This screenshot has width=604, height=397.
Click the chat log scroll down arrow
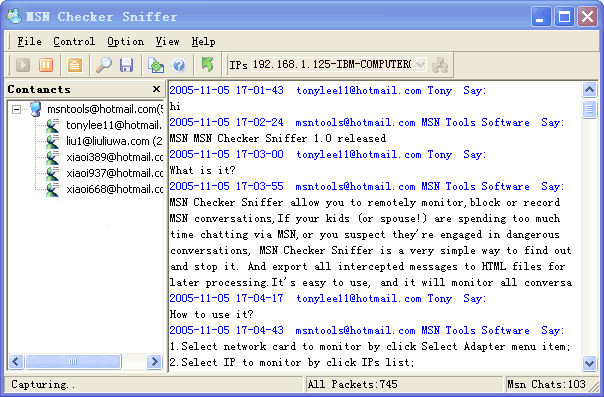pyautogui.click(x=589, y=362)
